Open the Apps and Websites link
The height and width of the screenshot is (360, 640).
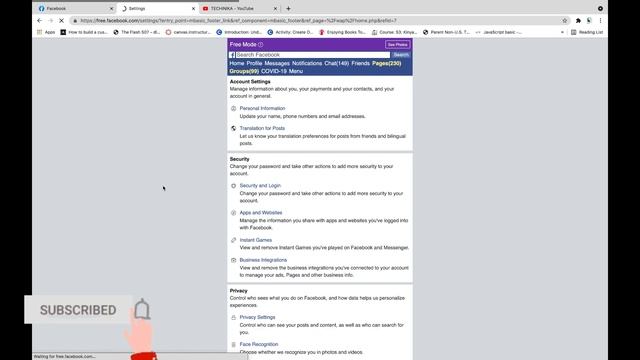pos(261,213)
